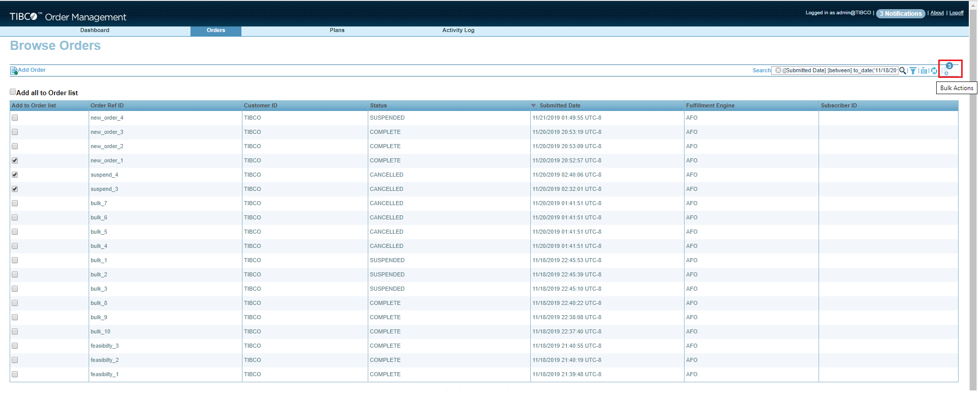980x394 pixels.
Task: Click the Add Order icon
Action: click(14, 71)
